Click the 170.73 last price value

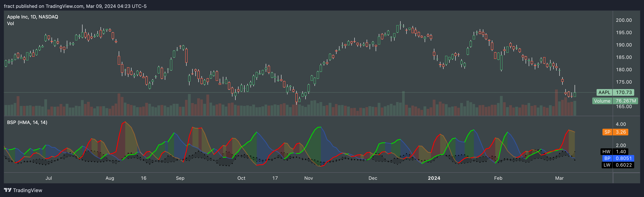coord(623,92)
